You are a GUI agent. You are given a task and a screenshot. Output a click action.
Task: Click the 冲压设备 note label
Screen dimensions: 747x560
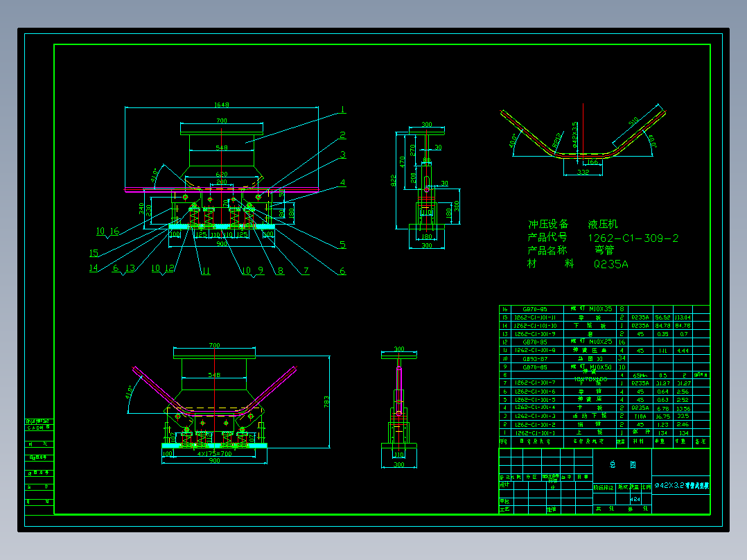(x=548, y=224)
